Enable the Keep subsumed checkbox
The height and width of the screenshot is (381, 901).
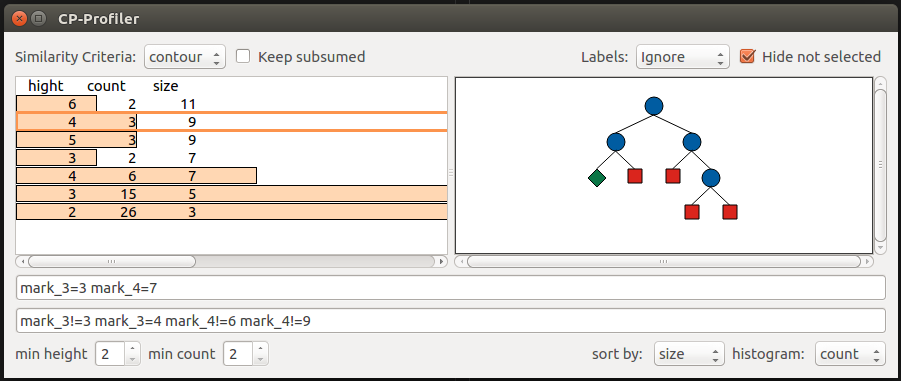[244, 56]
